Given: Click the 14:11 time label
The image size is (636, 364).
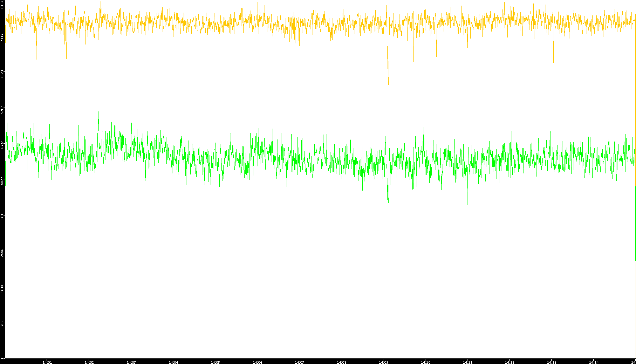Looking at the screenshot, I should [x=467, y=362].
